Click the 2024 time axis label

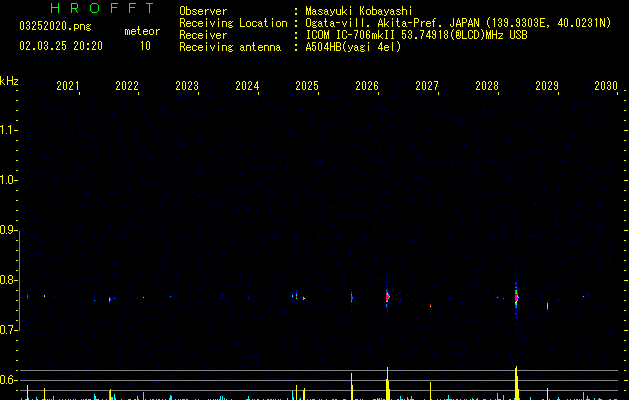pos(247,85)
